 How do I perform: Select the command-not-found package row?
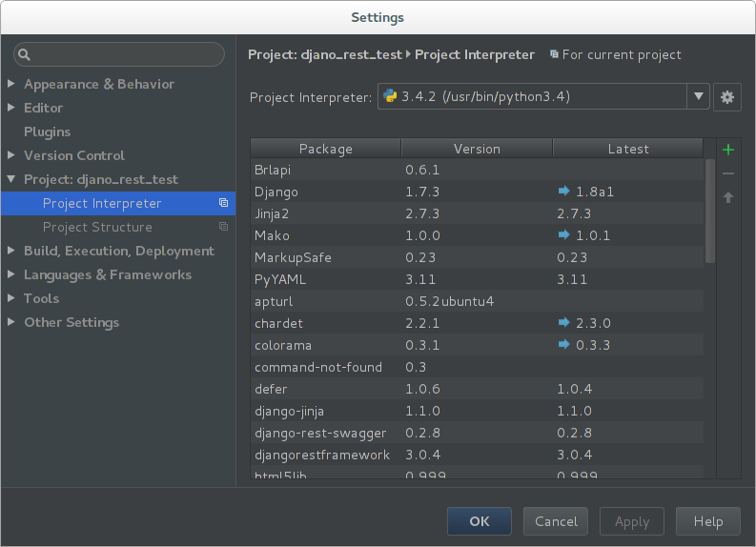[x=477, y=367]
